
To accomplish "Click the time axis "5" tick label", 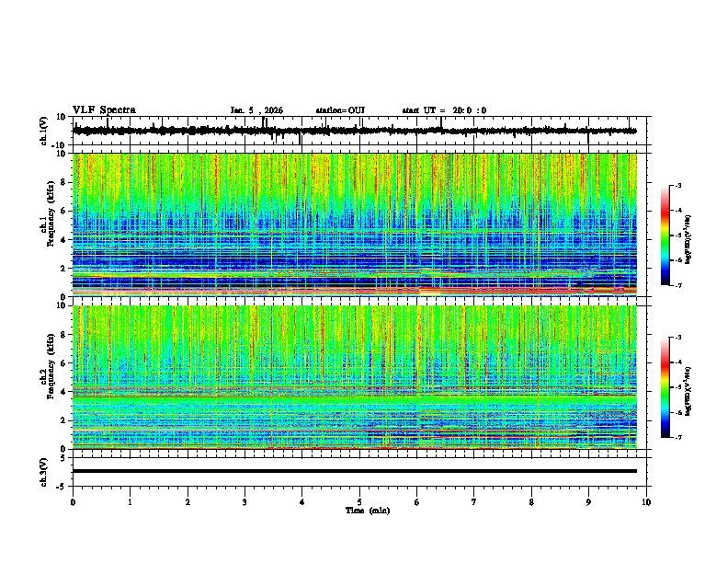I will click(x=359, y=502).
